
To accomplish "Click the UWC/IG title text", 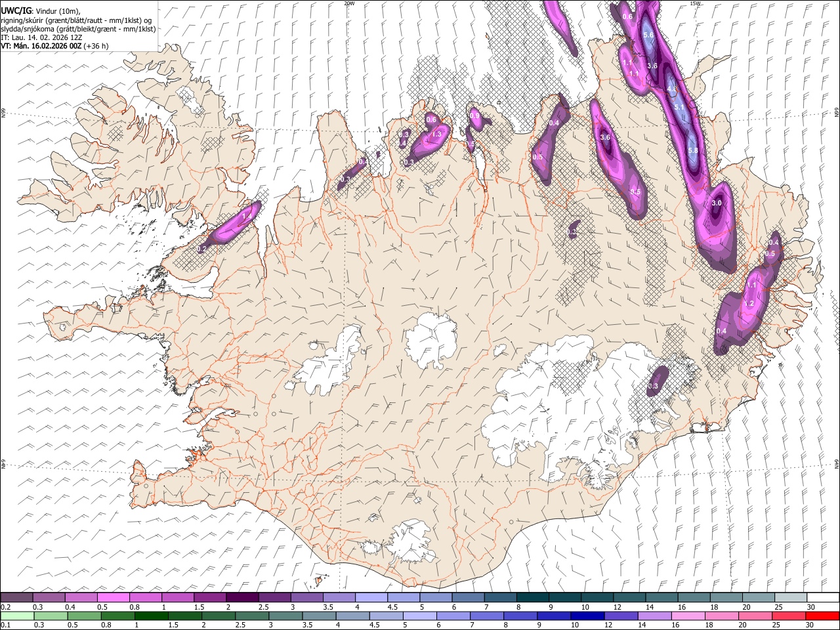I will pos(15,11).
